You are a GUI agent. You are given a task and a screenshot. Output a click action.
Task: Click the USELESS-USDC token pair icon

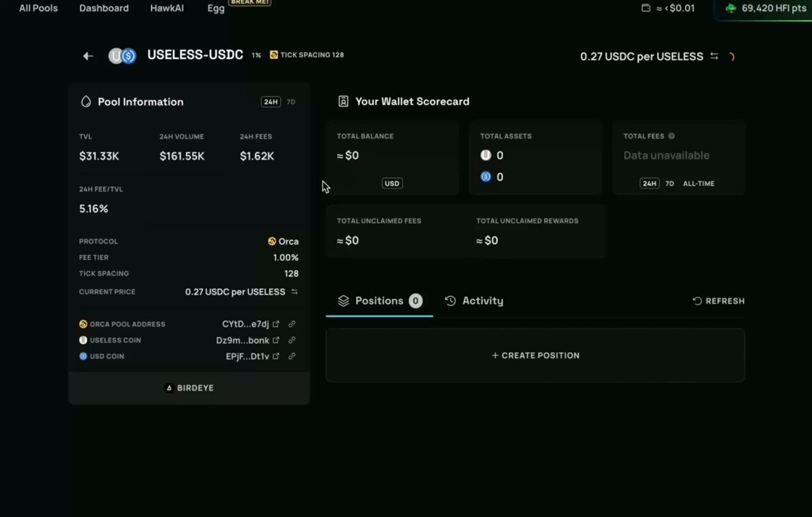click(x=122, y=56)
